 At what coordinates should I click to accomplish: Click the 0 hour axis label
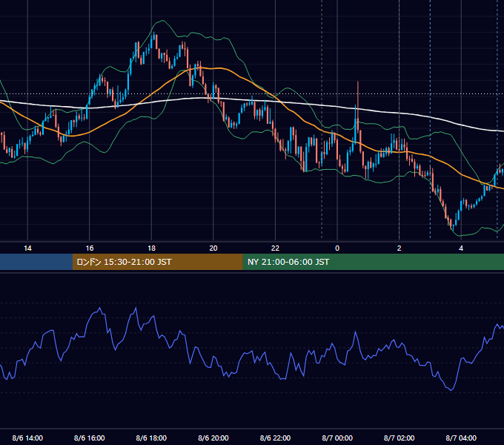tap(337, 248)
